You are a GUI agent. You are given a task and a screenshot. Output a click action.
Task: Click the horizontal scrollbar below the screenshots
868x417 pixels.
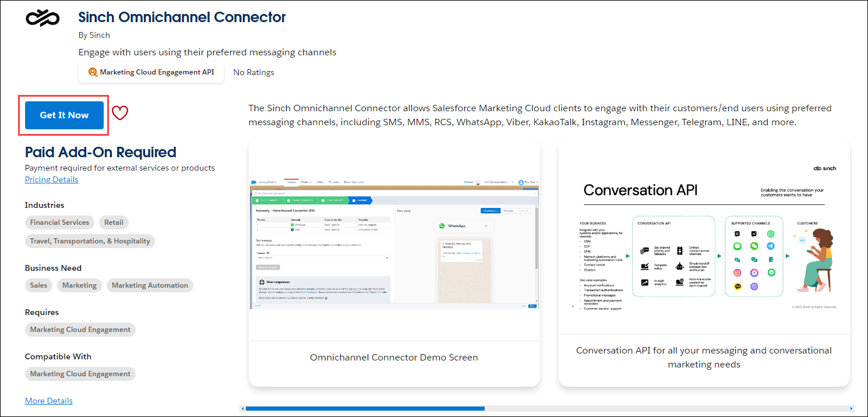tap(364, 408)
